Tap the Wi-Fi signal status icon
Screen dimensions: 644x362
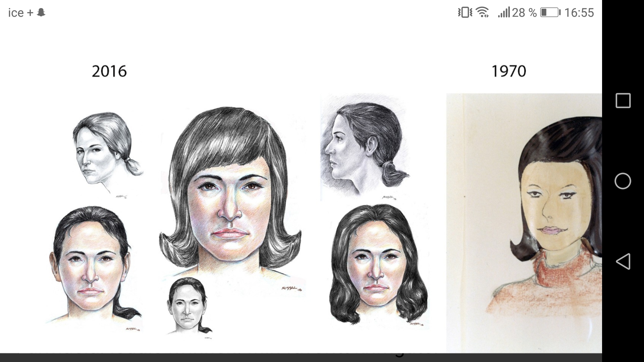point(483,13)
